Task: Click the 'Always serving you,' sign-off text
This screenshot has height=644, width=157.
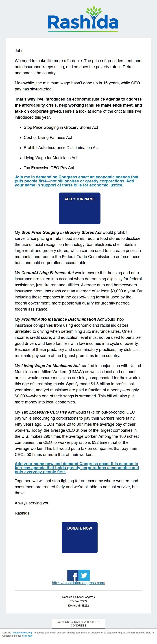Action: click(x=33, y=503)
